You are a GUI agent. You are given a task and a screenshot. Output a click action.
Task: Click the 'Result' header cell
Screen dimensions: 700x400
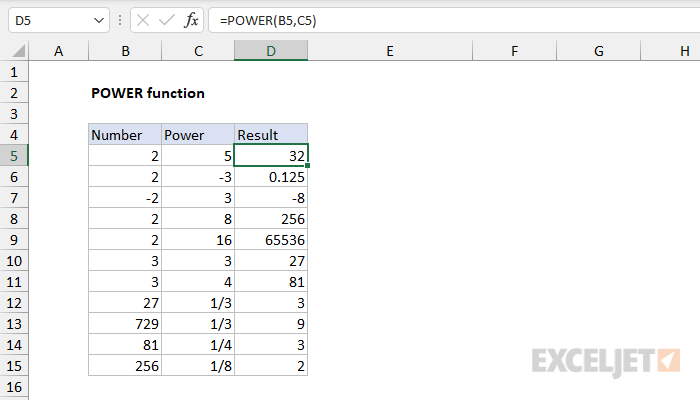pos(271,135)
